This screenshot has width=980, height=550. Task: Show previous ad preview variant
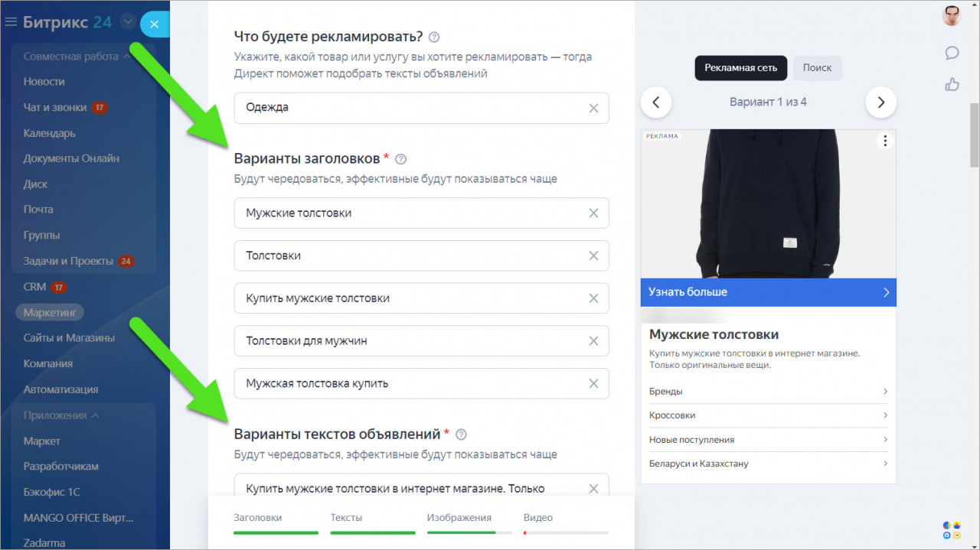click(x=656, y=102)
